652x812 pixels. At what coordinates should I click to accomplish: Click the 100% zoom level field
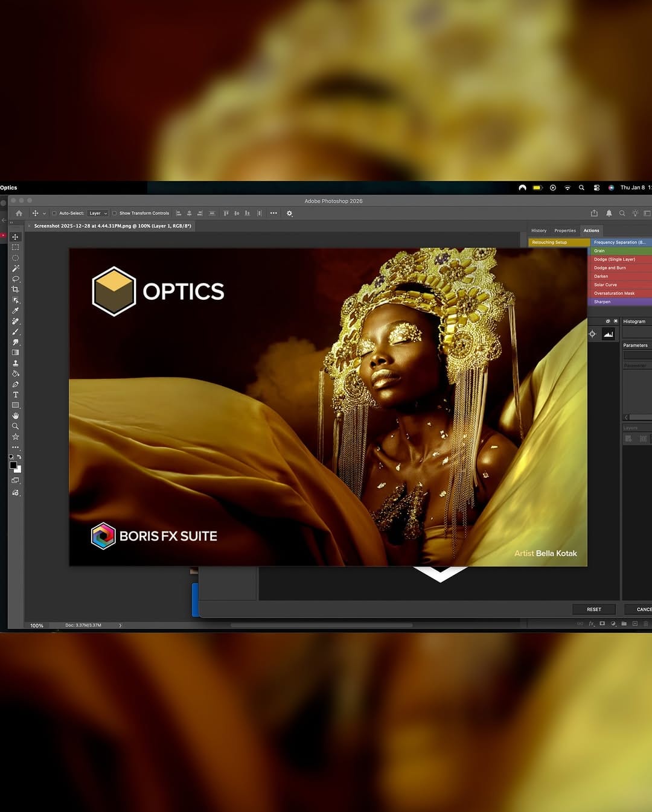point(37,626)
